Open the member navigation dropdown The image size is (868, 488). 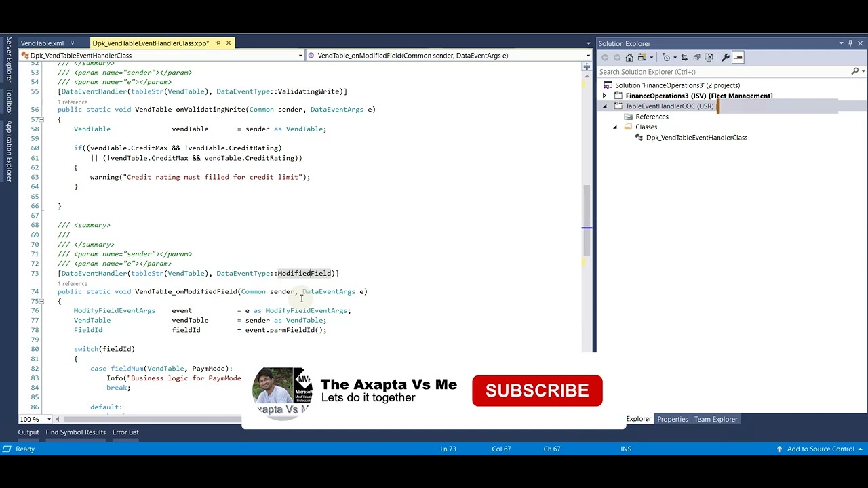coord(588,56)
